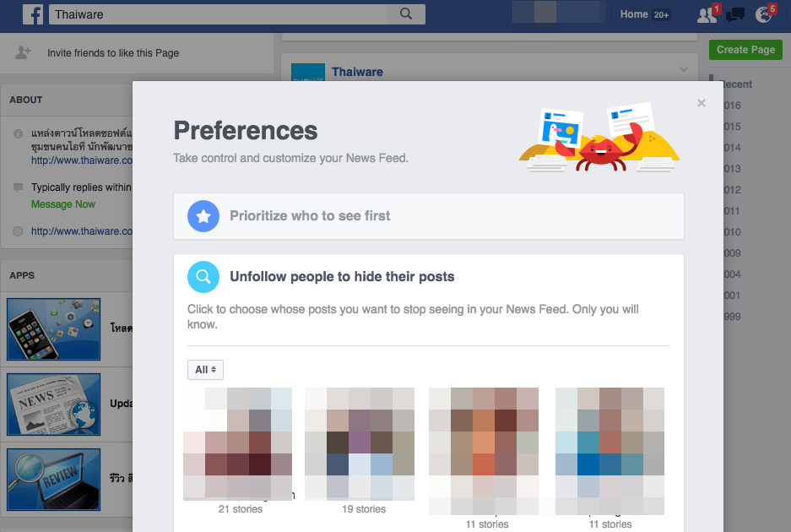Click the website globe icon in About

pyautogui.click(x=18, y=231)
